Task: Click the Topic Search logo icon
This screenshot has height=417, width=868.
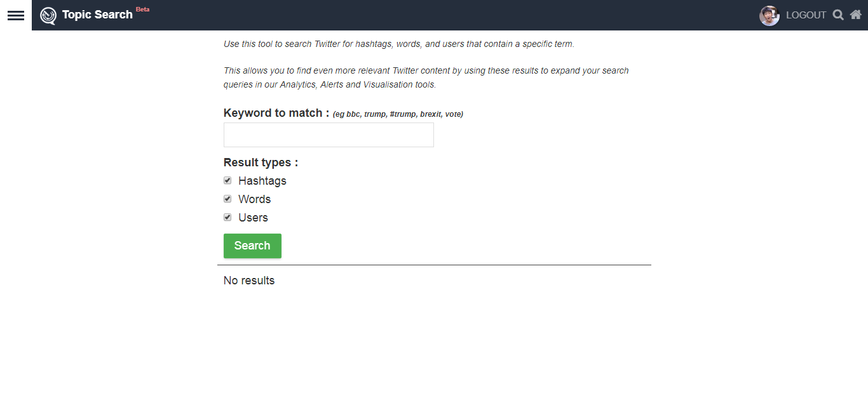Action: click(48, 15)
